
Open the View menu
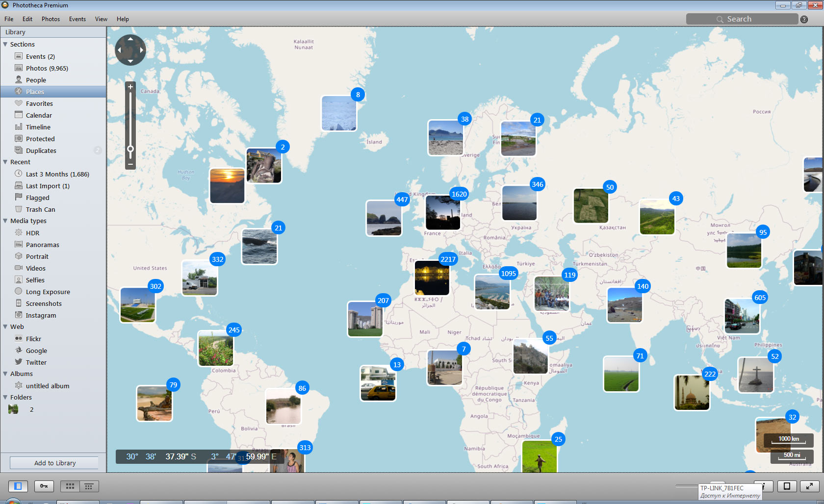tap(101, 19)
